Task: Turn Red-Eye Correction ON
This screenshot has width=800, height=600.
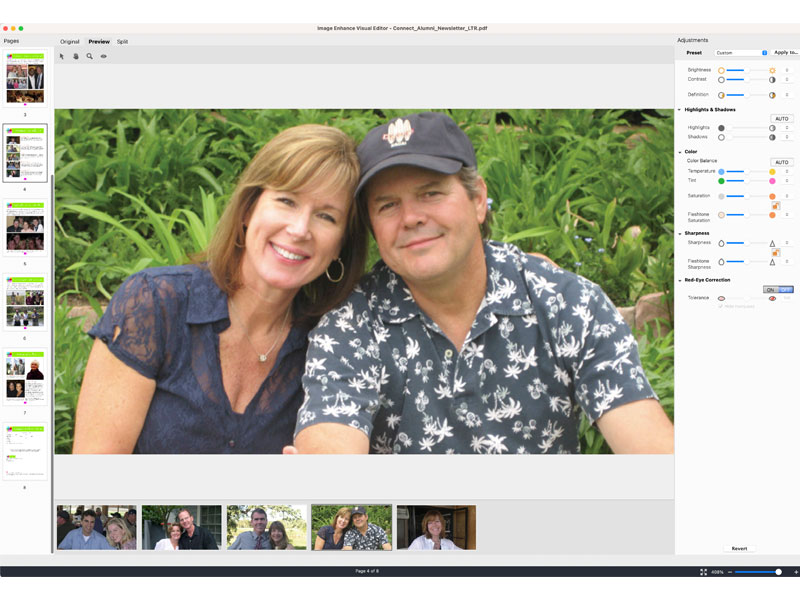Action: pyautogui.click(x=771, y=289)
